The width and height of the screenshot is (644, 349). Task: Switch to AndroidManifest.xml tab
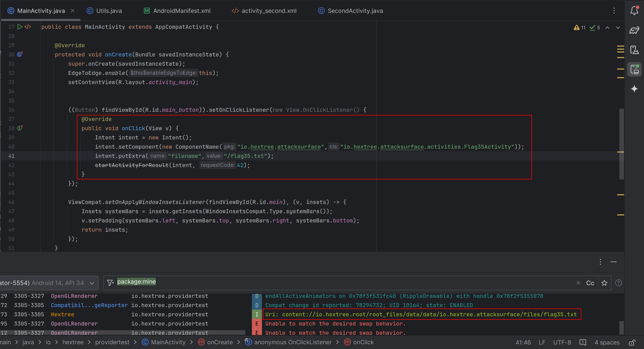tap(177, 11)
